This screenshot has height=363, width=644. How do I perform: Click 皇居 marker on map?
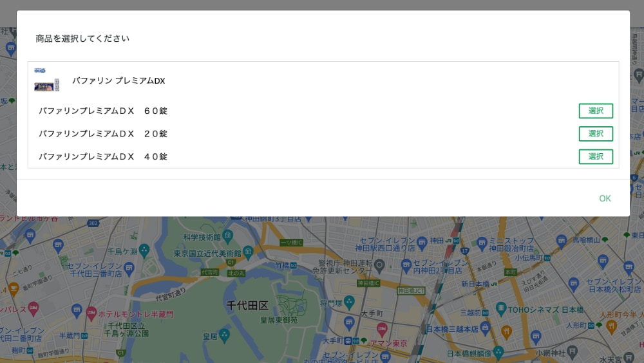(224, 335)
